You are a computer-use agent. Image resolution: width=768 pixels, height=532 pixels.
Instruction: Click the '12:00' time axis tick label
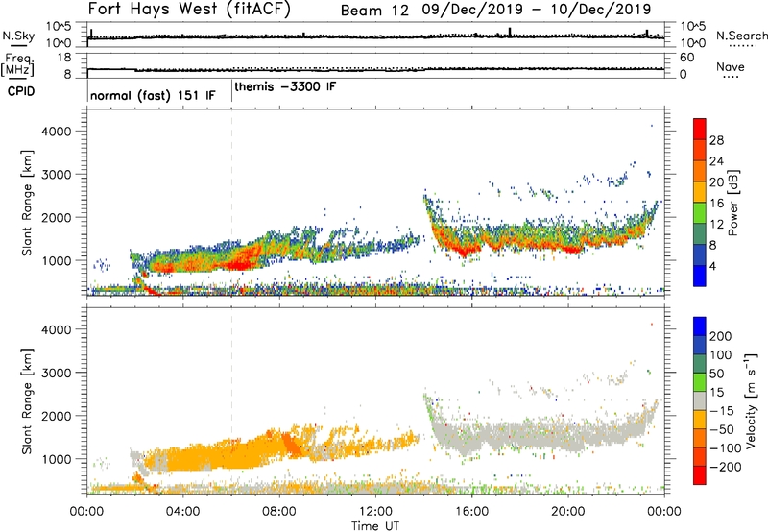[x=375, y=512]
